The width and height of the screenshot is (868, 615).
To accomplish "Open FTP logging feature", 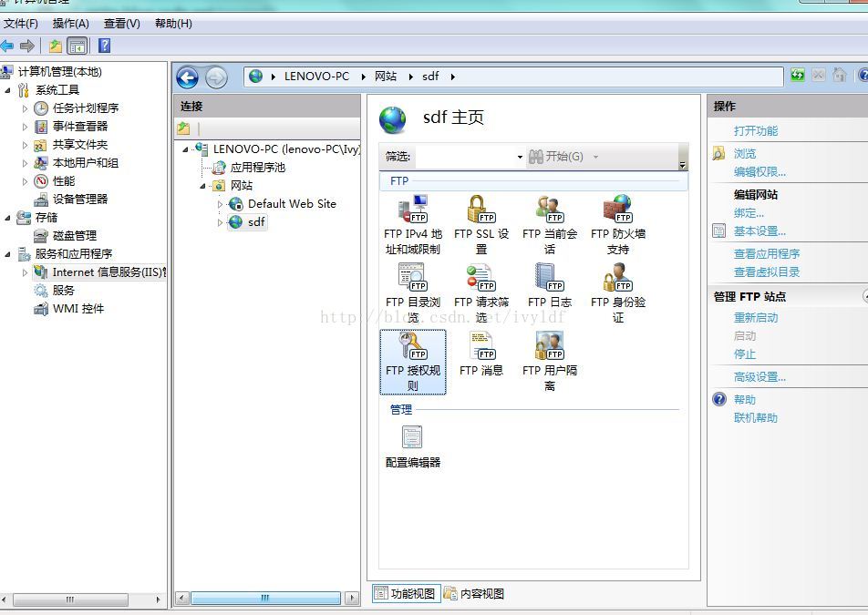I will (x=550, y=286).
